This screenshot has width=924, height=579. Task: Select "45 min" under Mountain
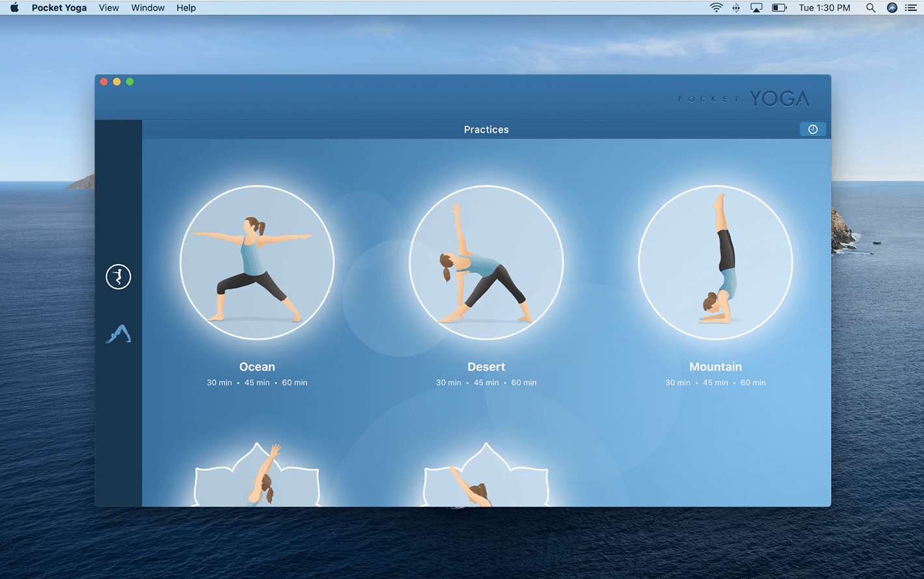[715, 383]
